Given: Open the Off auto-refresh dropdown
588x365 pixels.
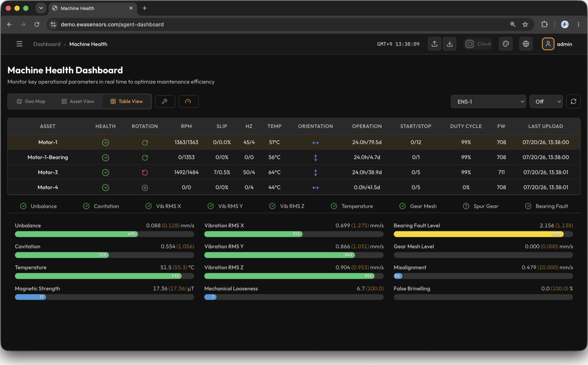Looking at the screenshot, I should tap(546, 102).
